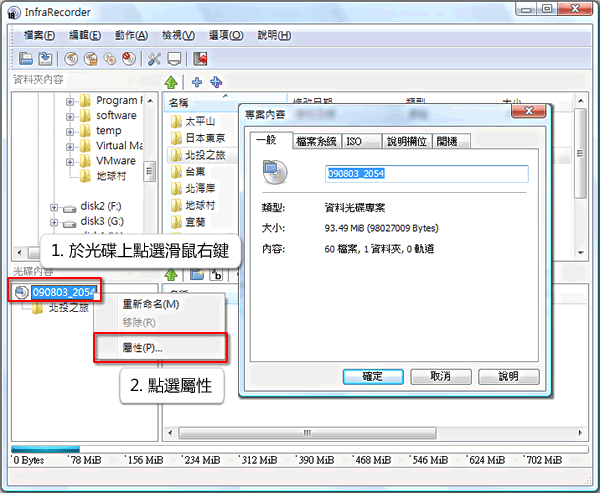Screen dimensions: 600x493
Task: Select the 北投之旅 folder in file list
Action: click(x=198, y=155)
